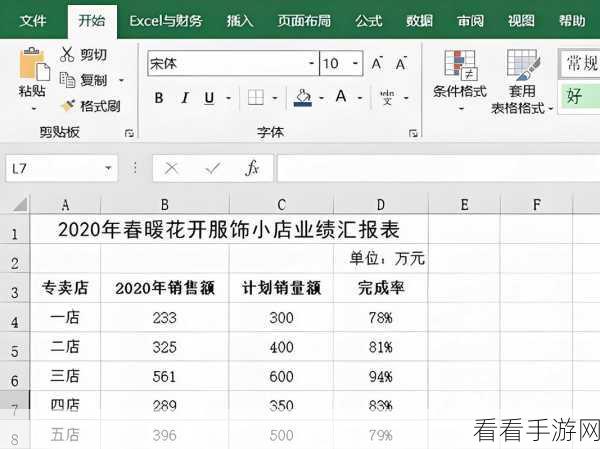The width and height of the screenshot is (600, 449).
Task: Click the phonetic guide (wén) icon
Action: (387, 97)
